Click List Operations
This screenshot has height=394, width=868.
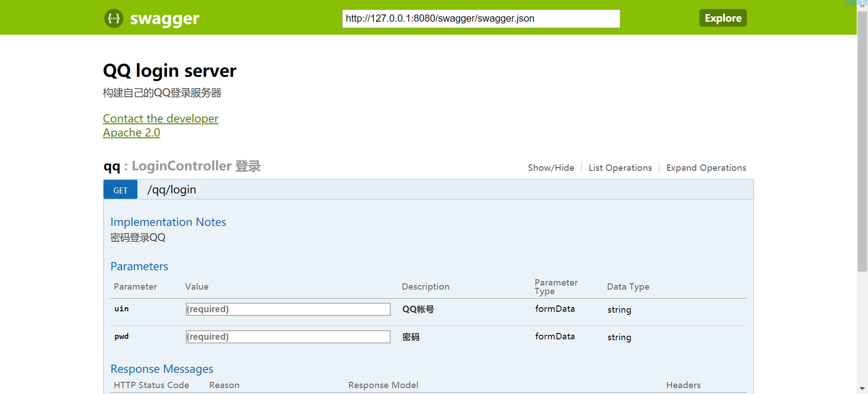(620, 168)
